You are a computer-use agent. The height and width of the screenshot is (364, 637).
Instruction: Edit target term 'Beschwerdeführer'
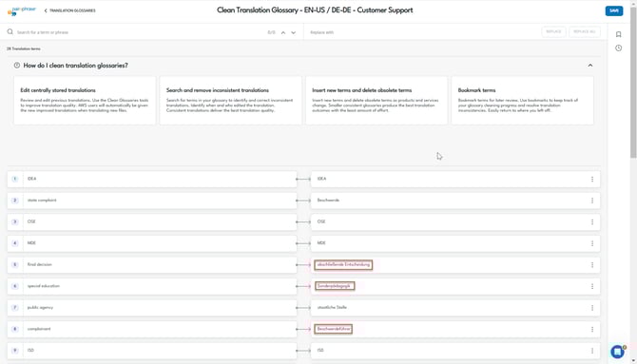pos(333,329)
